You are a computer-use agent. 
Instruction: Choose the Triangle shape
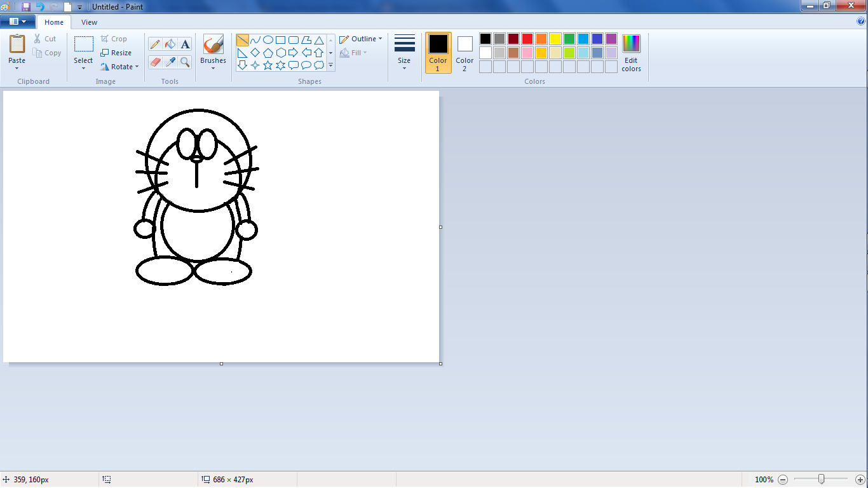319,40
